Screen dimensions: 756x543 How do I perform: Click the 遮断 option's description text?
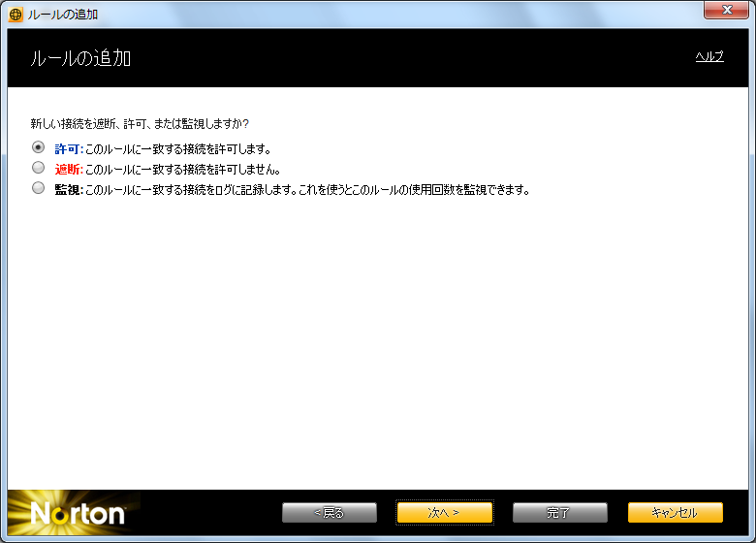point(182,170)
